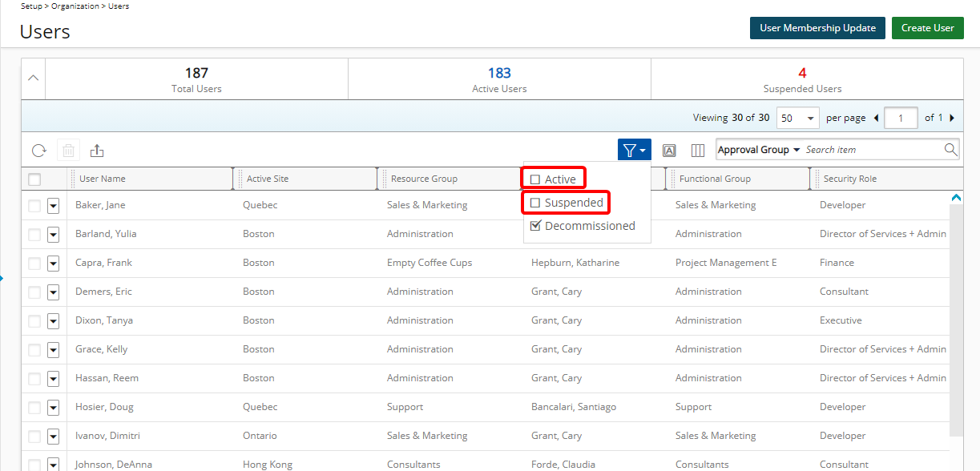The height and width of the screenshot is (471, 980).
Task: Click the delete trash can icon
Action: click(69, 150)
